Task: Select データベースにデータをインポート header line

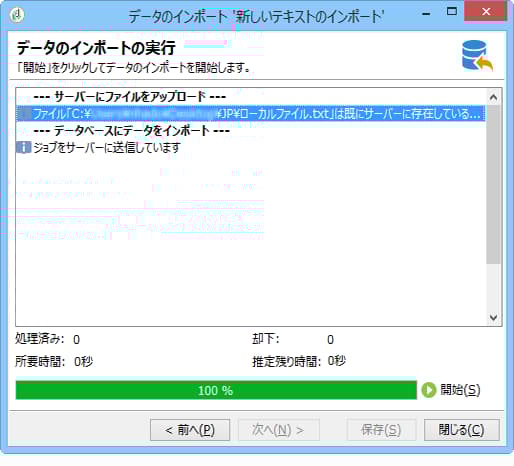Action: (132, 131)
